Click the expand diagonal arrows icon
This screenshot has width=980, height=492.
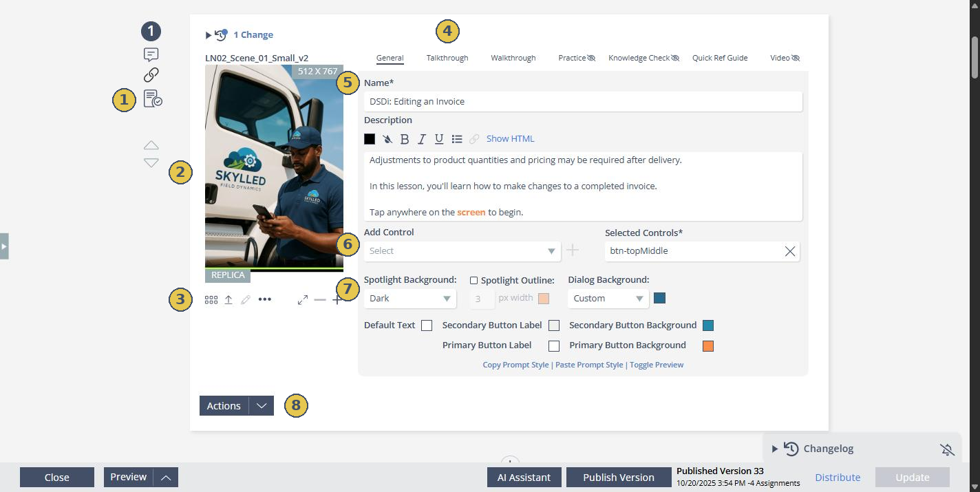point(302,300)
